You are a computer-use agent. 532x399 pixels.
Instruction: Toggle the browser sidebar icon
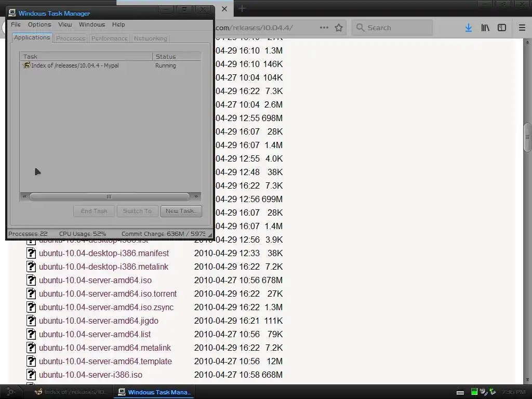click(x=502, y=28)
